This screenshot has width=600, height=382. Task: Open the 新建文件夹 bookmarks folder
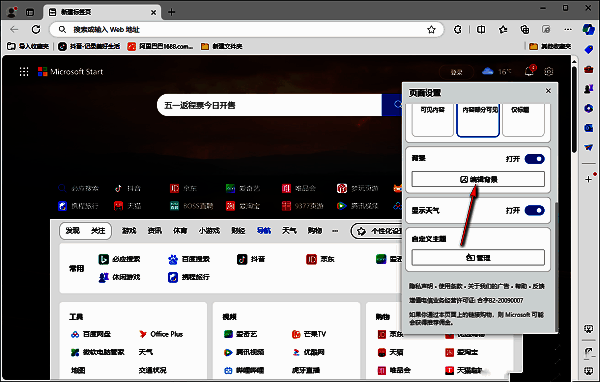[222, 46]
